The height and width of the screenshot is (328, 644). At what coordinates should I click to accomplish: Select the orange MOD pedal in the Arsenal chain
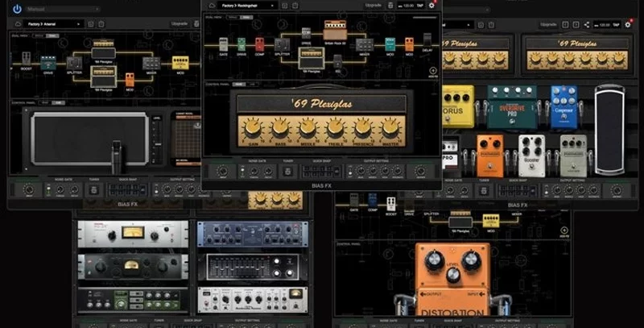pyautogui.click(x=130, y=80)
